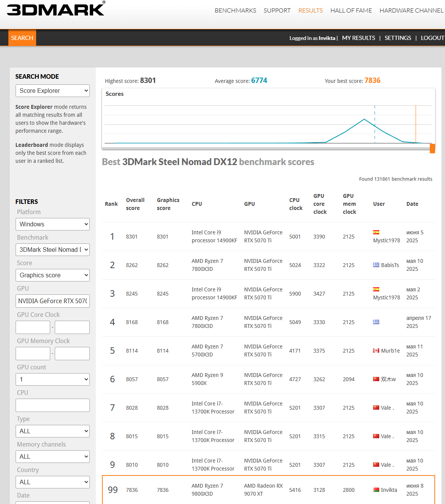Open the HARDWARE CHANNEL menu
The image size is (445, 504).
[412, 11]
